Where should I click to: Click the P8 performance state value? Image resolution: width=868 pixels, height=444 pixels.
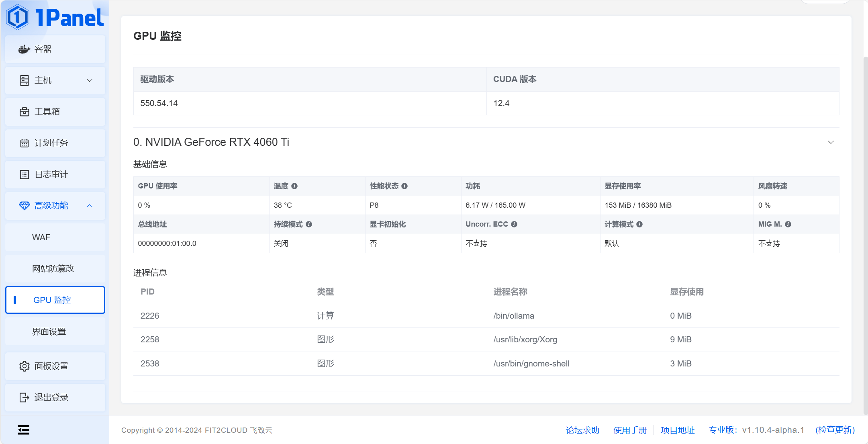point(374,205)
